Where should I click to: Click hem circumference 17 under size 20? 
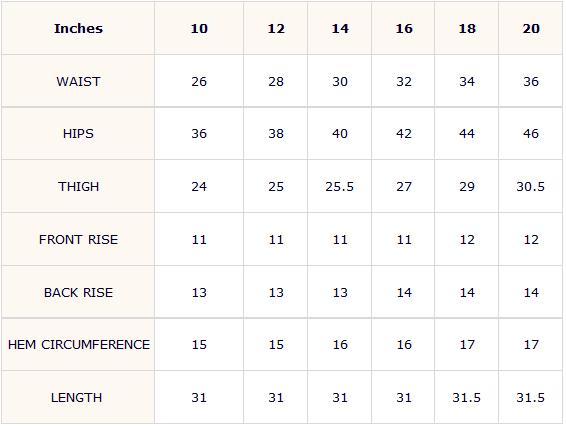[x=531, y=344]
